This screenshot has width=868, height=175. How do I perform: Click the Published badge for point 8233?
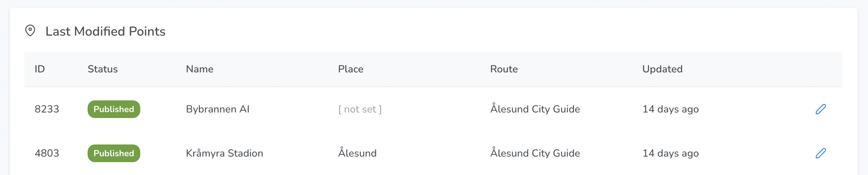[x=114, y=109]
